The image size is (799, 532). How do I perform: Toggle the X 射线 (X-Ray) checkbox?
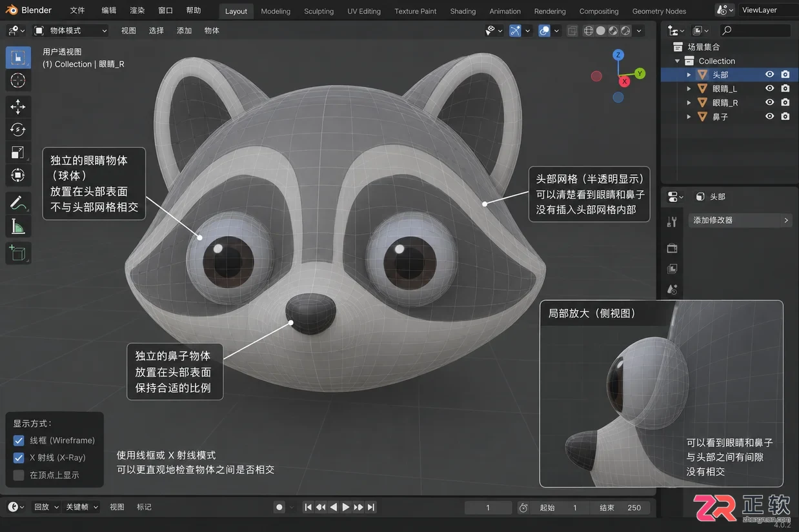[19, 458]
